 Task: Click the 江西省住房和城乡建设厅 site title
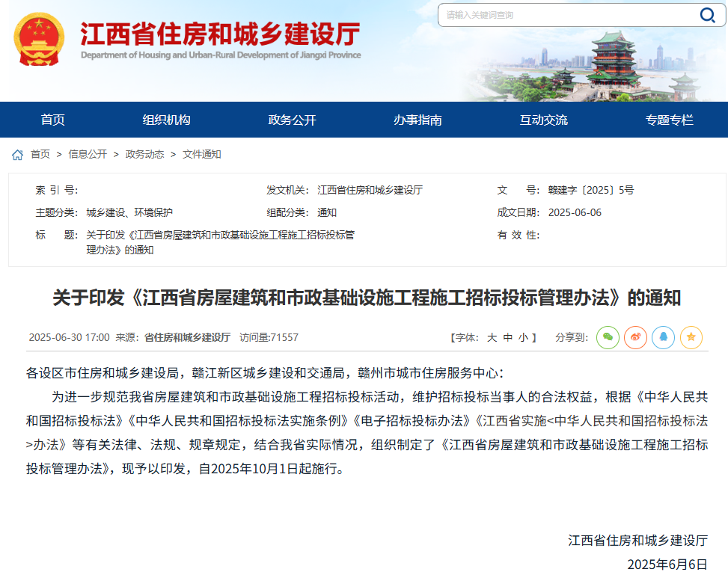[220, 34]
